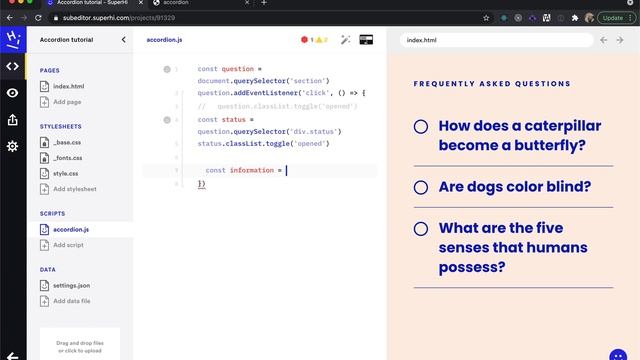Go forward in the preview pane

[620, 40]
